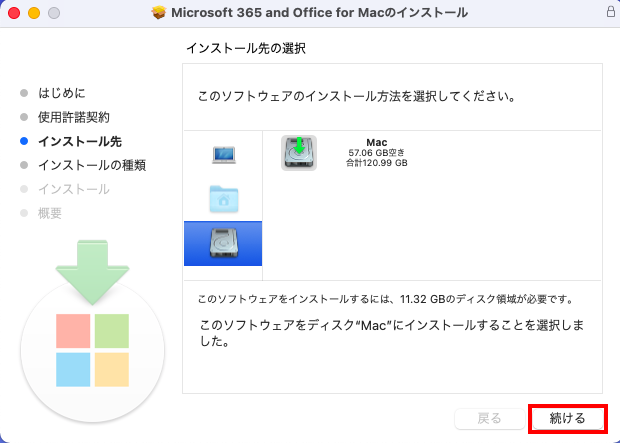
Task: Click the dimmed 概要 step
Action: tap(50, 213)
